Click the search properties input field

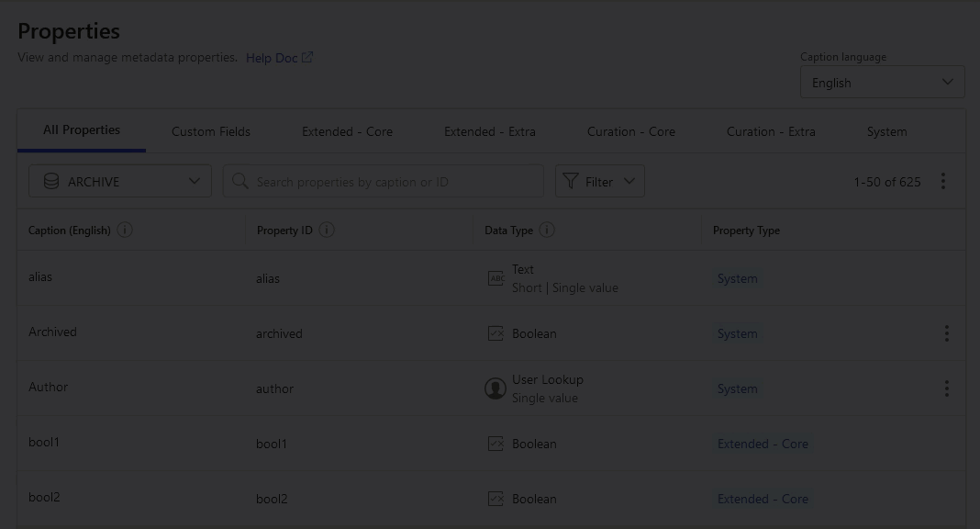coord(395,182)
